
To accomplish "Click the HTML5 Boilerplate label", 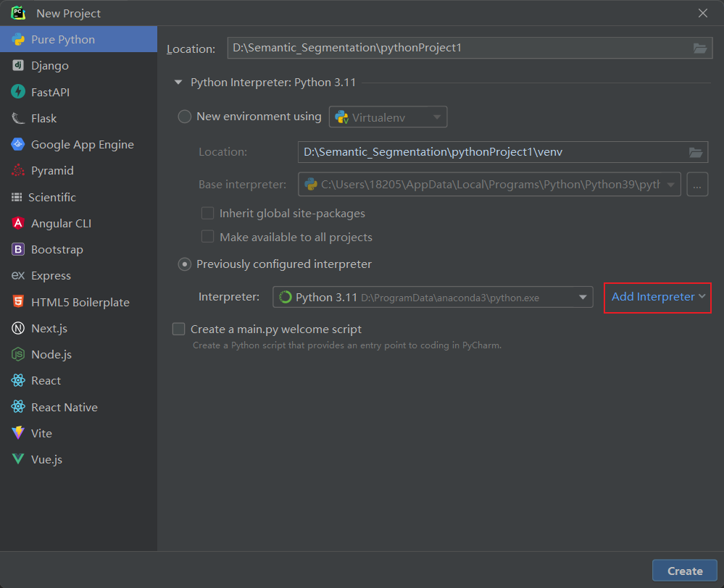I will pos(80,302).
